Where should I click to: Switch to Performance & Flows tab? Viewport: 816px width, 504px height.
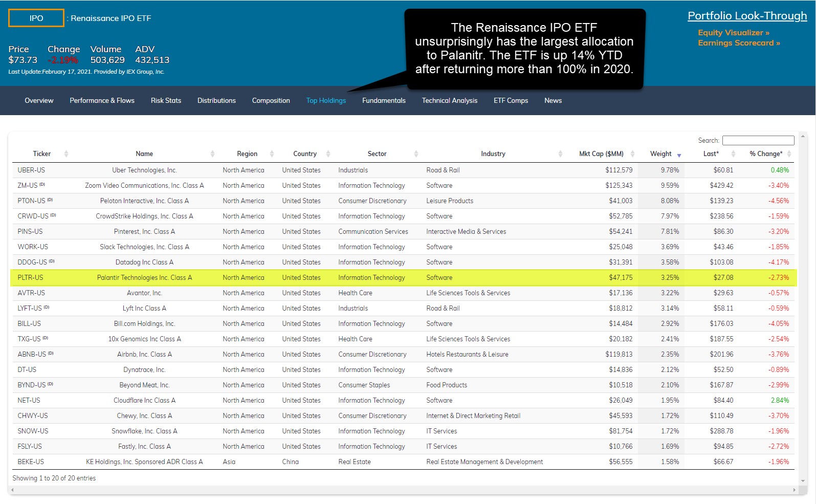click(x=102, y=101)
